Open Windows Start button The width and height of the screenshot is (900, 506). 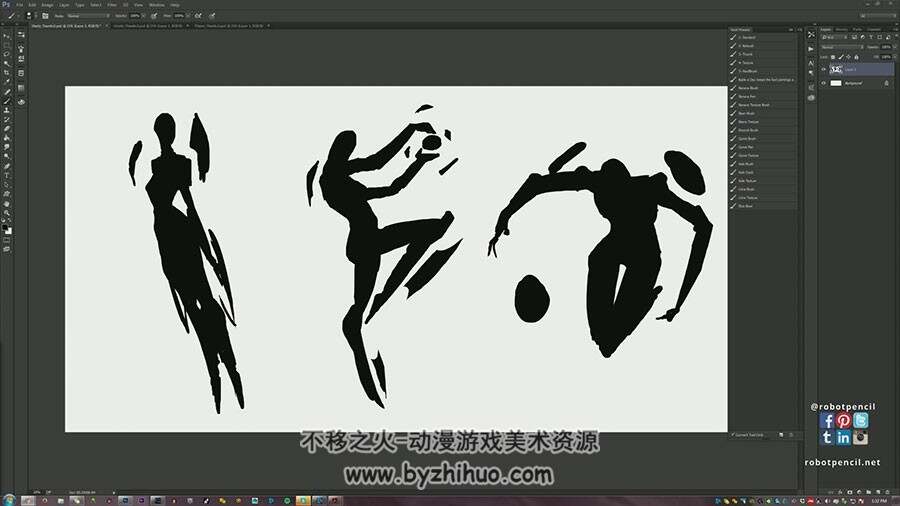8,500
